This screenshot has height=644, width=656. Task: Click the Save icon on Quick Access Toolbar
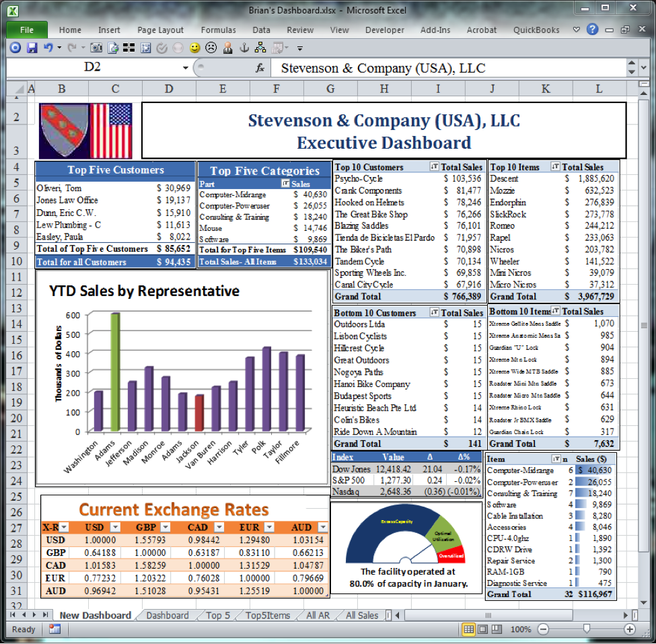click(32, 48)
